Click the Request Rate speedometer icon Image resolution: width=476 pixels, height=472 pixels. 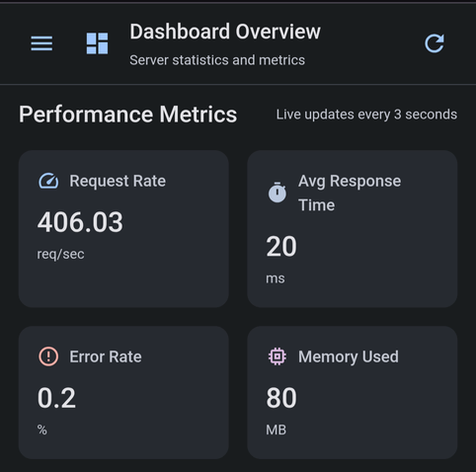tap(48, 181)
